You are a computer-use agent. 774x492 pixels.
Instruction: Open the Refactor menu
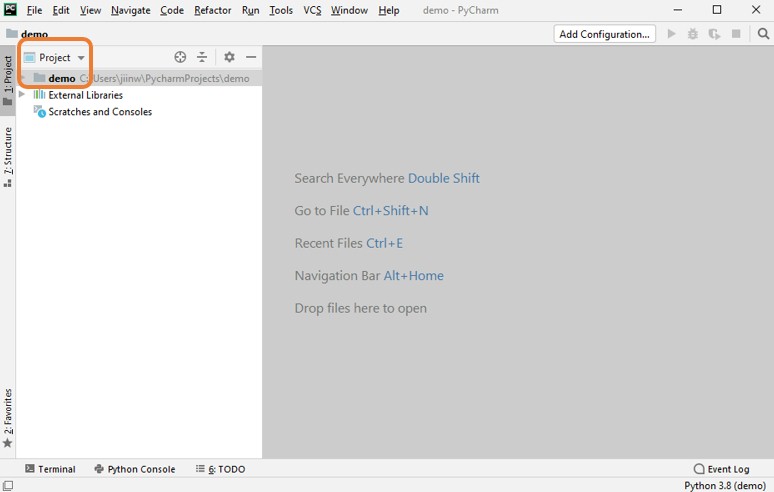click(x=212, y=10)
